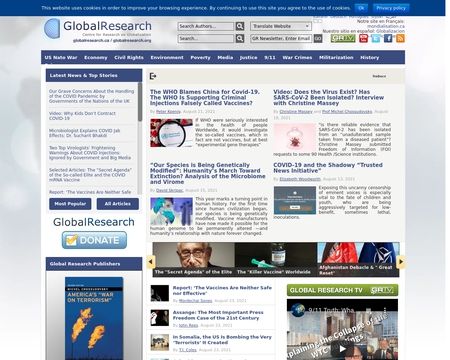
Task: Open the 'Killer Vaccine Worldwide' carousel slide
Action: coord(276,260)
